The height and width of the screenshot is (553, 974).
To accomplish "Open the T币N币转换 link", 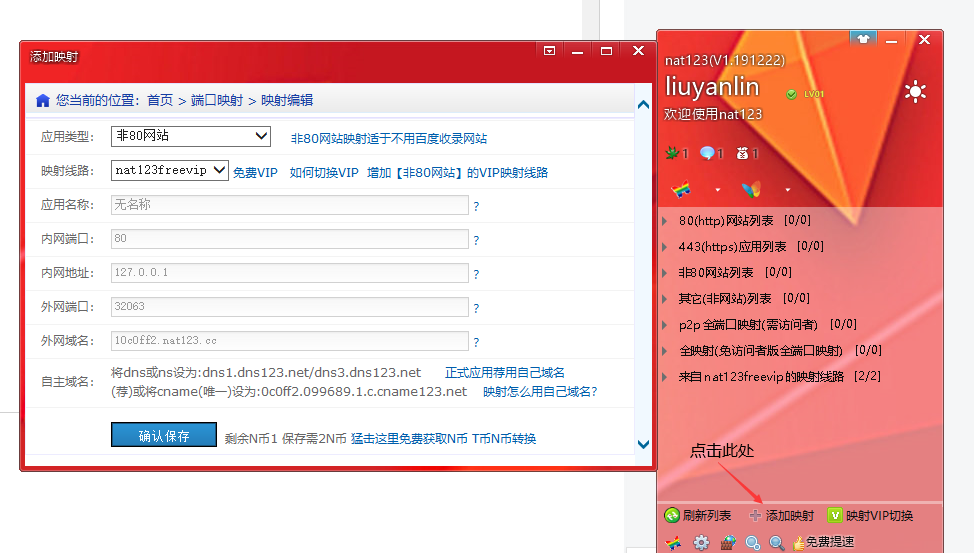I will [504, 439].
